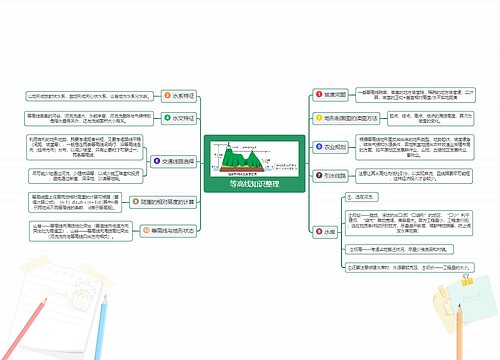Click the red number badge on 坡度问题 node
Viewport: 500px width, 360px height.
(x=319, y=94)
